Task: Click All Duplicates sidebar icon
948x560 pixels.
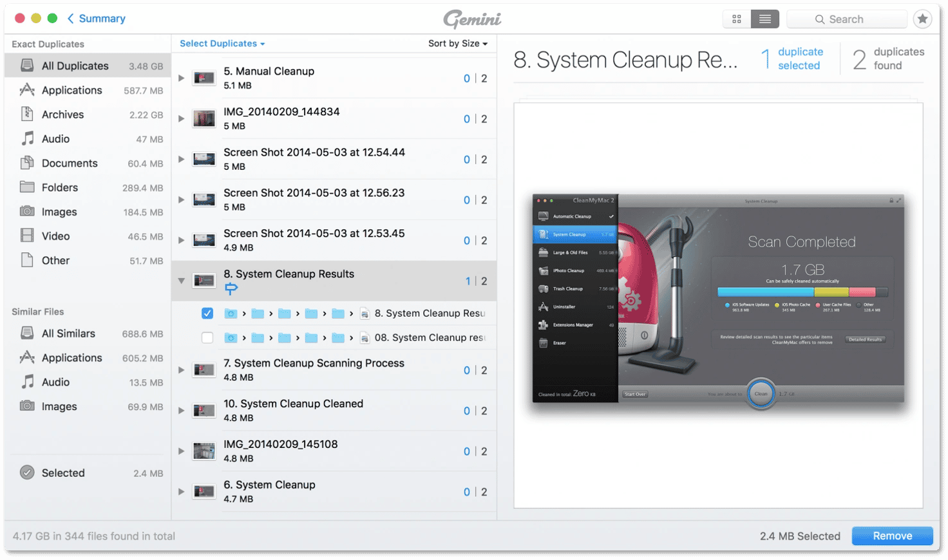Action: click(27, 66)
